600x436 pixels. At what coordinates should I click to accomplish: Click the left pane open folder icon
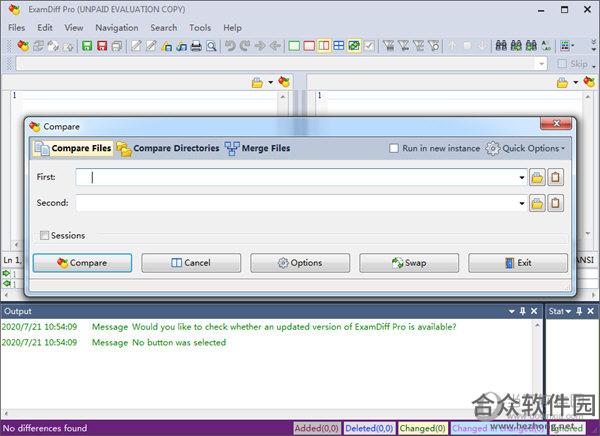(x=257, y=82)
